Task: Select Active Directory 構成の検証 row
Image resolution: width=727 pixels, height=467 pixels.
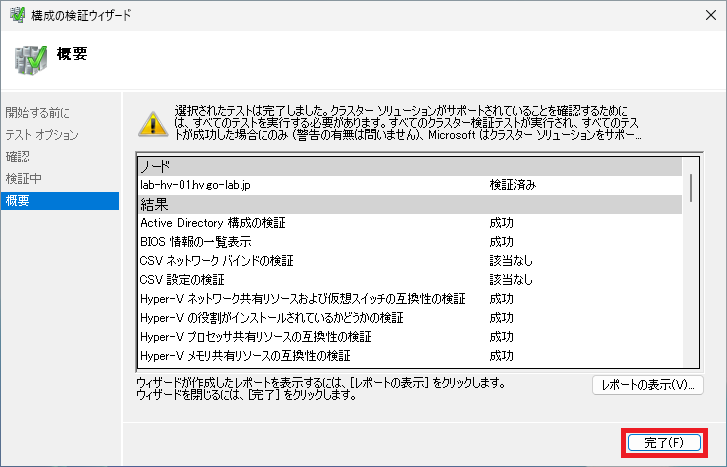Action: click(x=410, y=223)
